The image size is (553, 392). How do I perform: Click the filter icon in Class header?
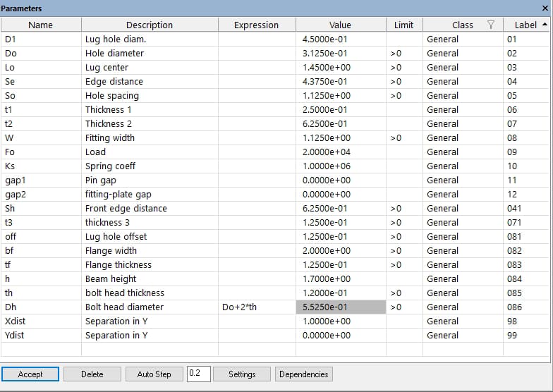pos(491,25)
